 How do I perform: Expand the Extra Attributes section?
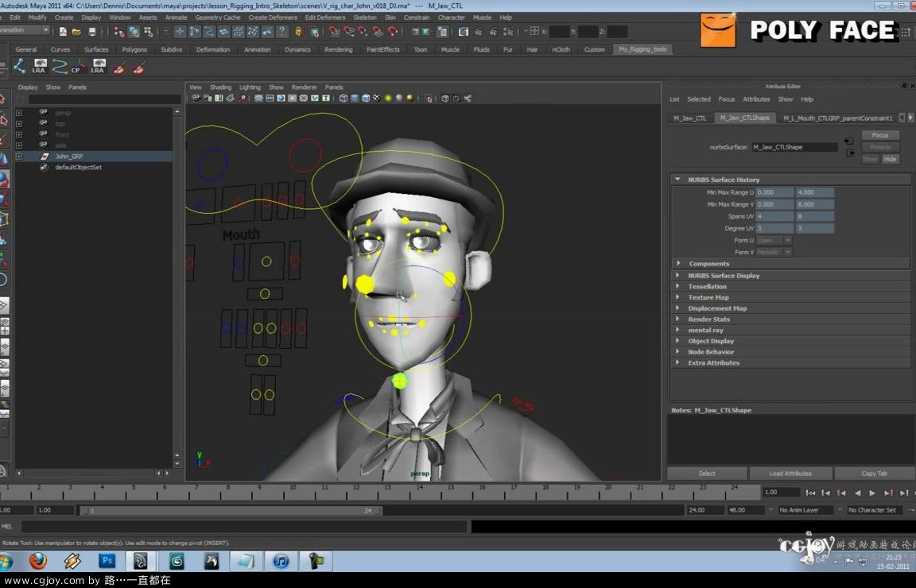pyautogui.click(x=677, y=362)
